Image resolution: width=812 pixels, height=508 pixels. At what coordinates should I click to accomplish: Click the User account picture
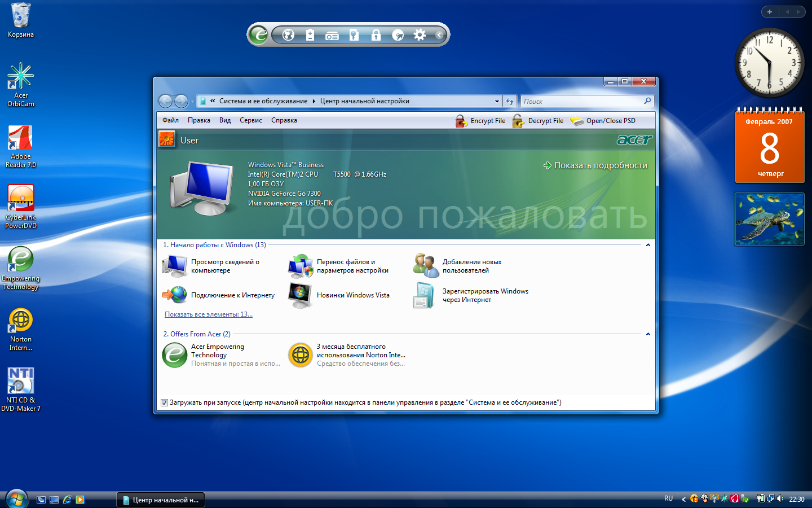click(x=167, y=139)
